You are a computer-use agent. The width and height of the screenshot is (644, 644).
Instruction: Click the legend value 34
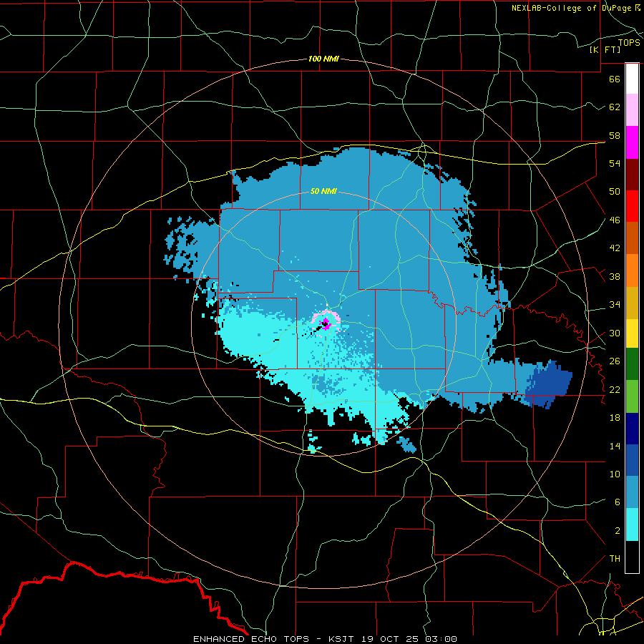coord(615,304)
